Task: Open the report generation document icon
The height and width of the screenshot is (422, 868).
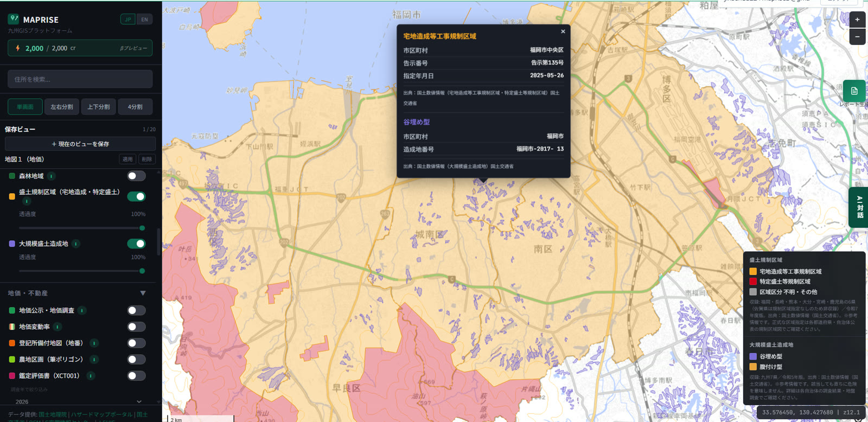Action: click(854, 91)
